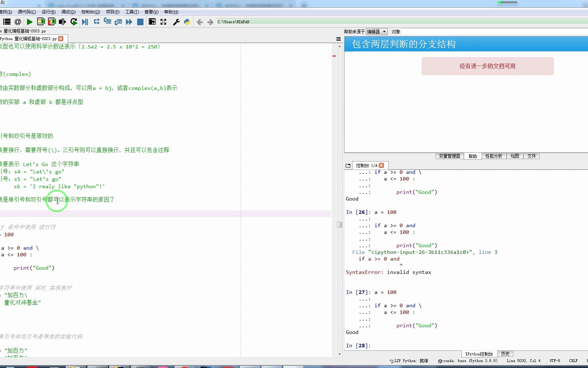Image resolution: width=588 pixels, height=368 pixels.
Task: Run the current cell from the toolbar
Action: (41, 22)
